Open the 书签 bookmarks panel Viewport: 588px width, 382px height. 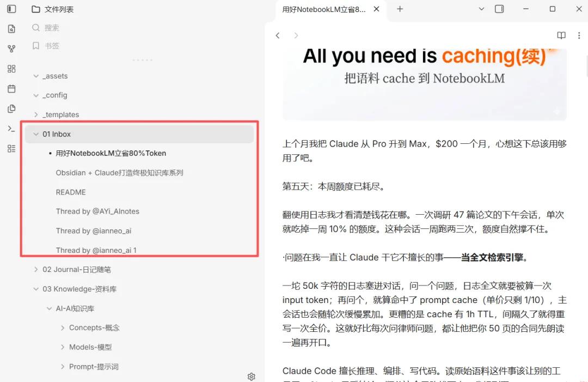coord(46,45)
